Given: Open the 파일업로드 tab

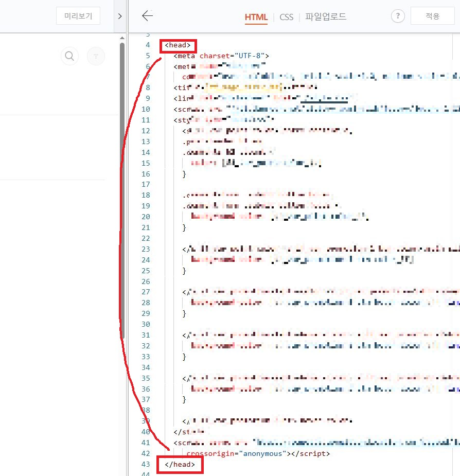Looking at the screenshot, I should pos(326,16).
